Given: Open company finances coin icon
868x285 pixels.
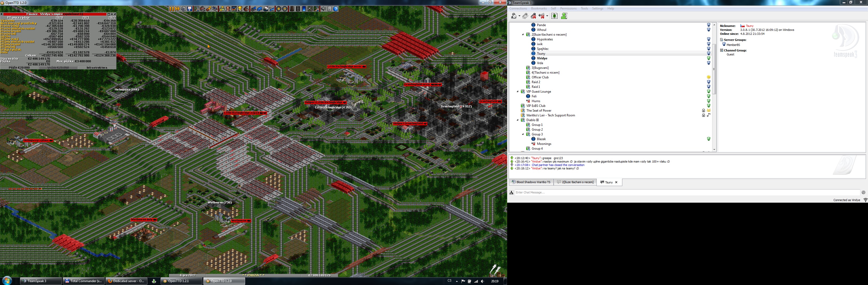Looking at the screenshot, I should 222,9.
